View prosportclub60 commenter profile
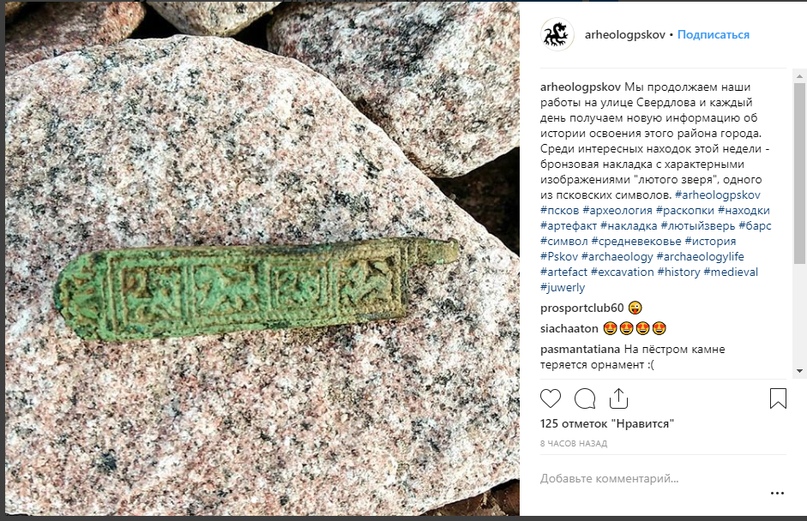Image resolution: width=807 pixels, height=521 pixels. (x=582, y=308)
